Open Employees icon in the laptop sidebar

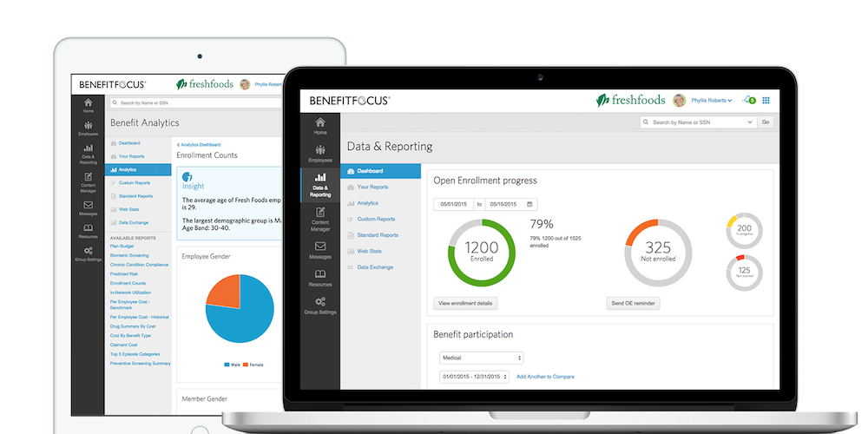pyautogui.click(x=320, y=151)
